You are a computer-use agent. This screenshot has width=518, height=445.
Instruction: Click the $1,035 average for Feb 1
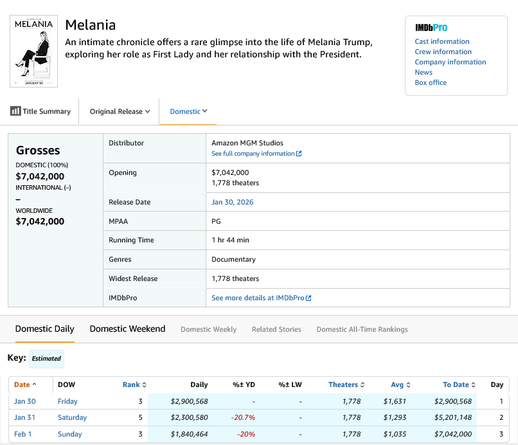tap(395, 434)
